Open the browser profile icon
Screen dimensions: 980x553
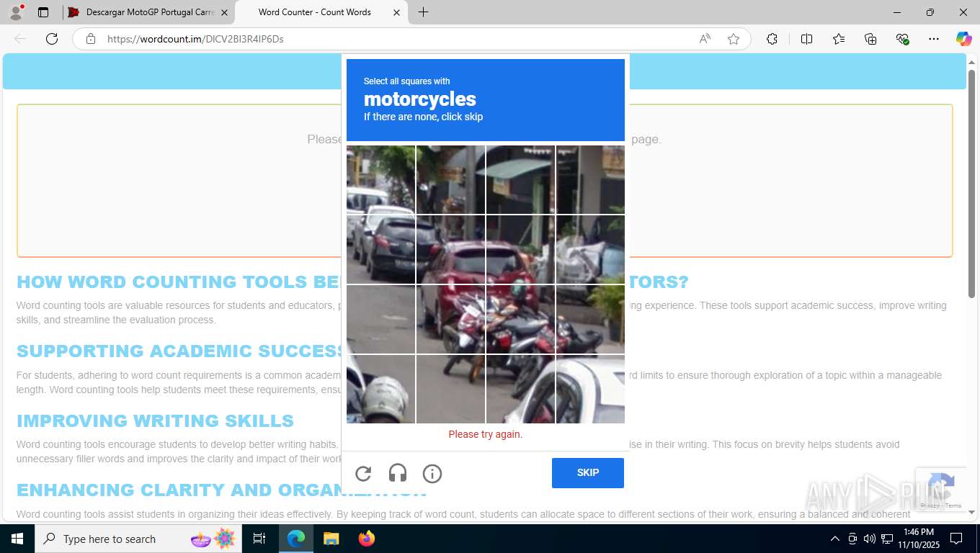(16, 12)
